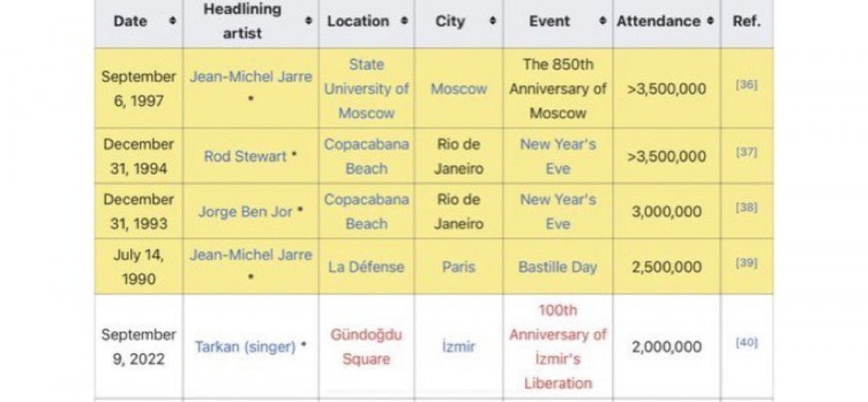Open the 100th Anniversary of İzmir's Liberation link
Image resolution: width=868 pixels, height=402 pixels.
(557, 346)
